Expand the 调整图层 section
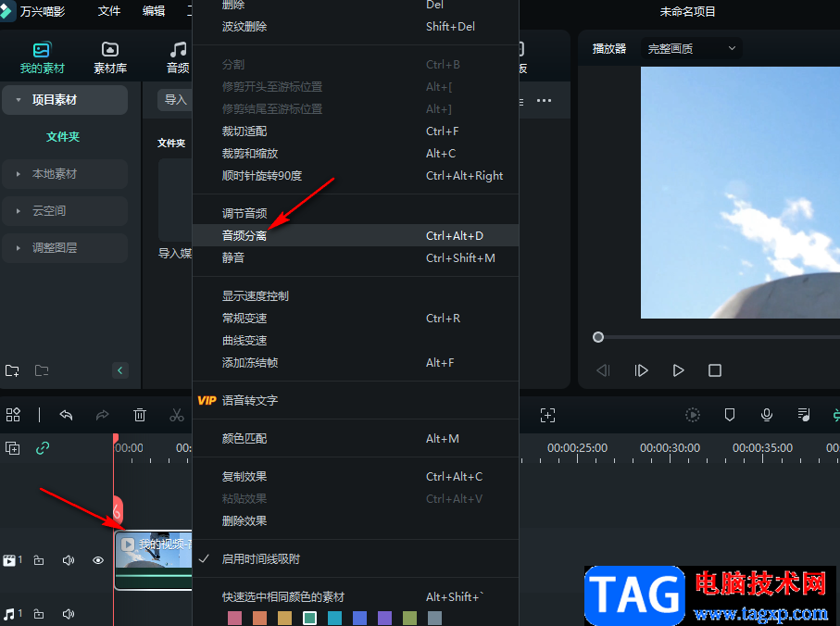The width and height of the screenshot is (840, 626). coord(19,248)
